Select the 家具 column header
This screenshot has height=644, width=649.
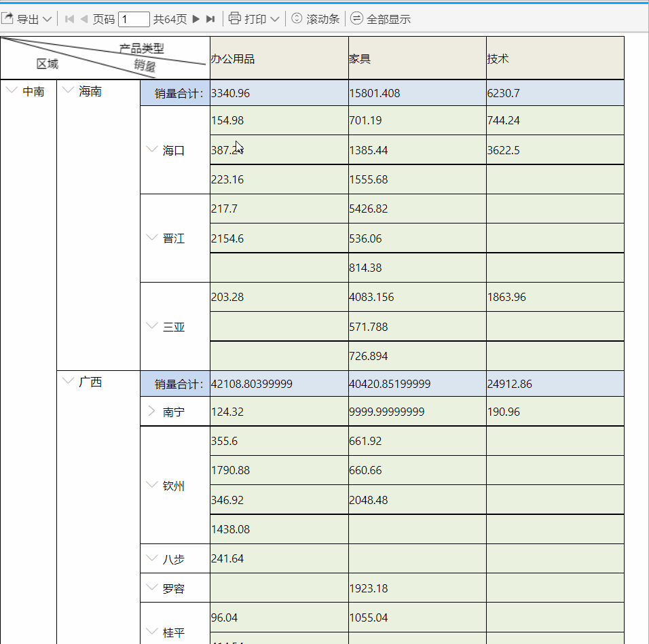tap(418, 58)
